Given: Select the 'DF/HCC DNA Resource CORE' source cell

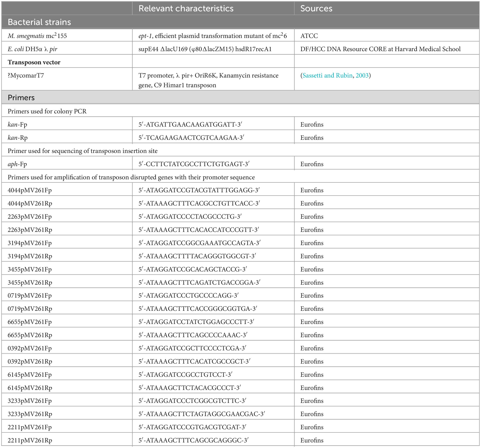Looking at the screenshot, I should pyautogui.click(x=380, y=49).
